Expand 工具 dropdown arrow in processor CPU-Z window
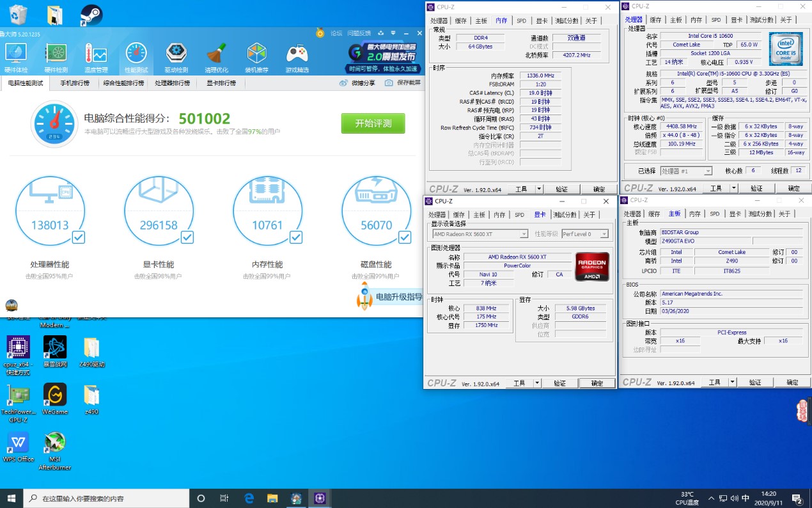The width and height of the screenshot is (812, 508). tap(733, 188)
